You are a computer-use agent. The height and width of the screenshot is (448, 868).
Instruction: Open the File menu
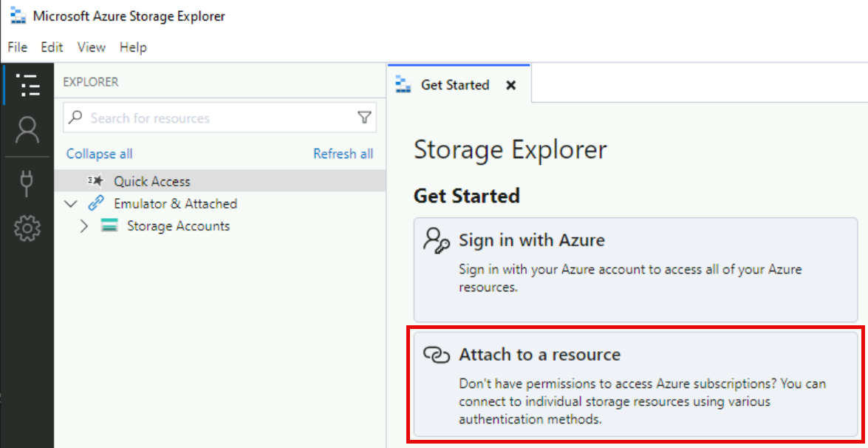pyautogui.click(x=17, y=47)
